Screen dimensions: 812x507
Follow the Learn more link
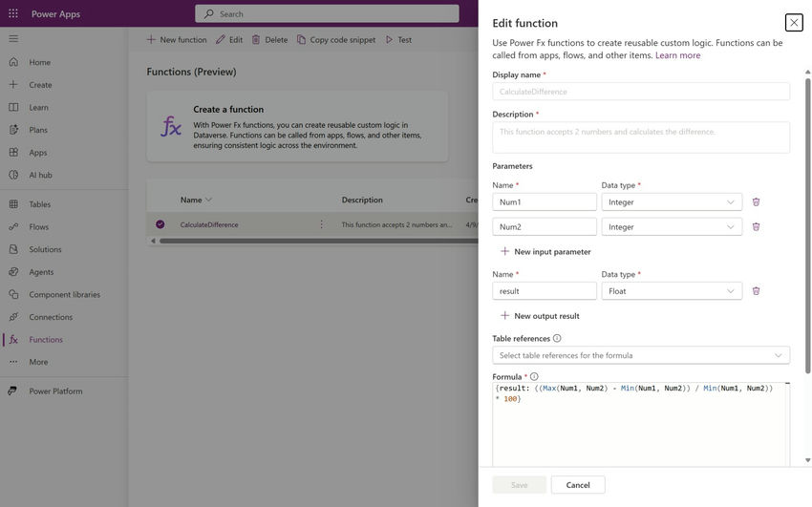pyautogui.click(x=677, y=55)
